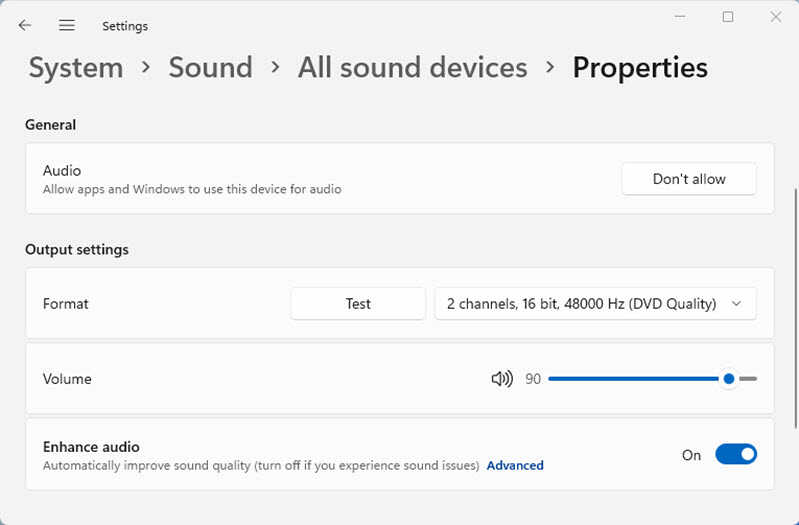Screen dimensions: 799x525
Task: Click the Don't allow button
Action: 689,179
